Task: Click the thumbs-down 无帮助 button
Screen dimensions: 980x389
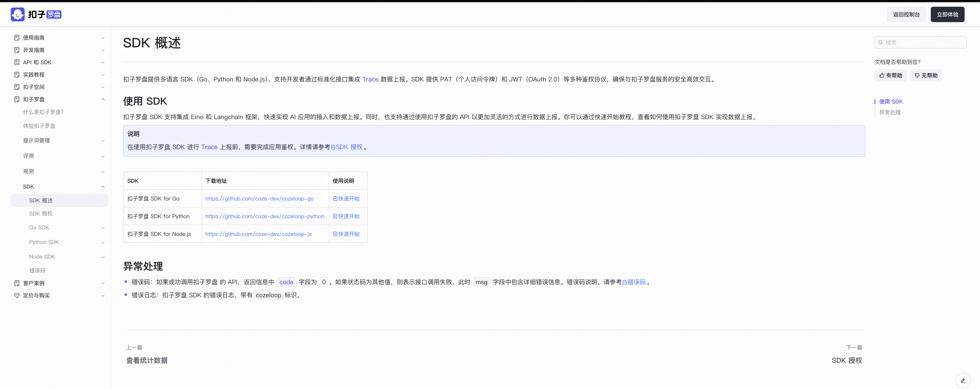Action: point(926,75)
